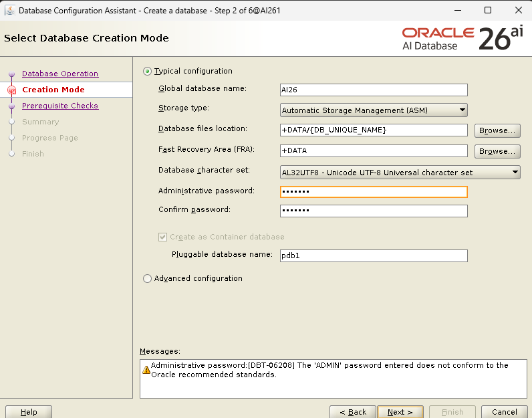Viewport: 532px width, 418px height.
Task: Click the Prerequisite Checks step bullet
Action: [x=11, y=106]
